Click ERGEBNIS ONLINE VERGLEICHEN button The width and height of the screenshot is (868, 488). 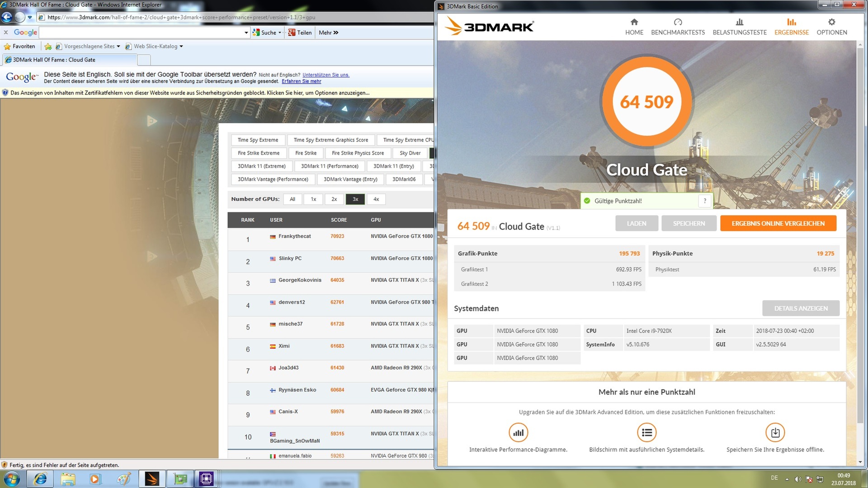778,223
